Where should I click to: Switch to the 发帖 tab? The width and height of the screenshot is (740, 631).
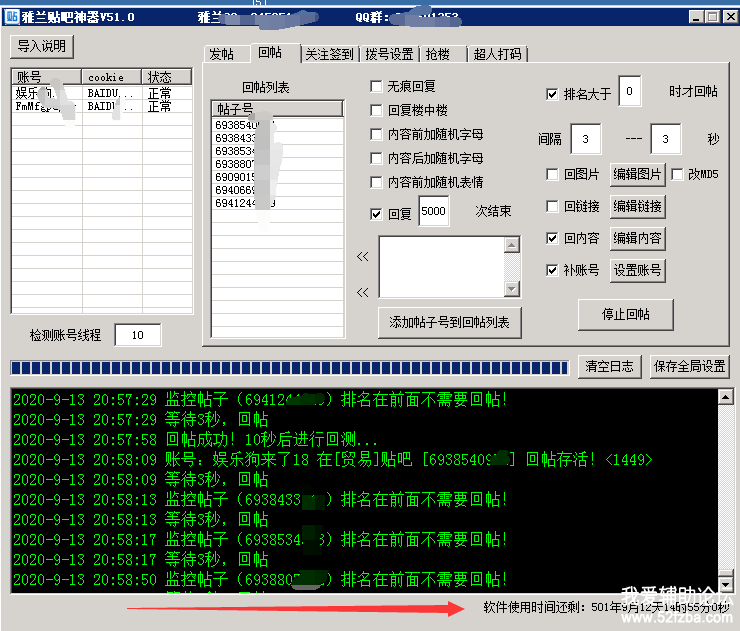[222, 54]
